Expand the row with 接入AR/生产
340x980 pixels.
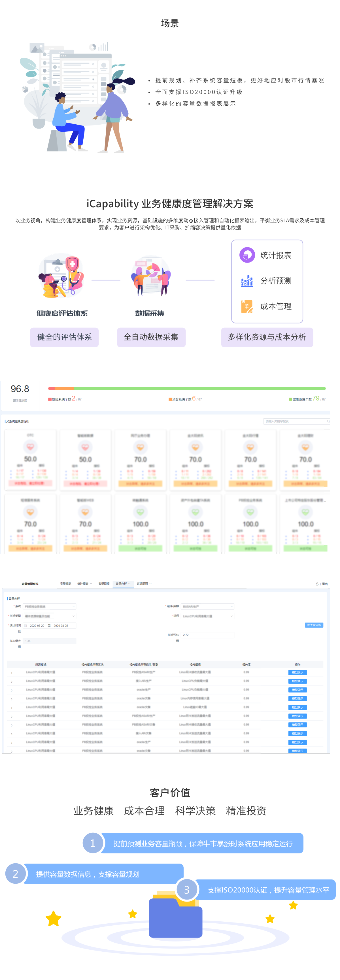coord(12,681)
